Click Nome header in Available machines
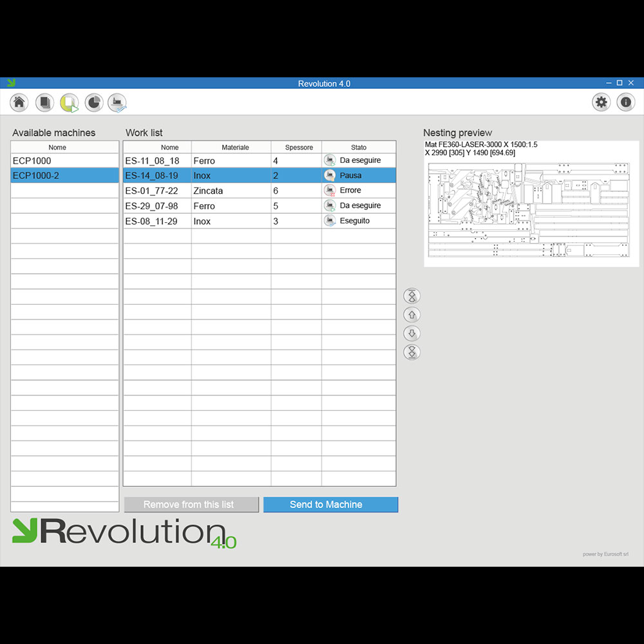This screenshot has width=644, height=644. 65,147
